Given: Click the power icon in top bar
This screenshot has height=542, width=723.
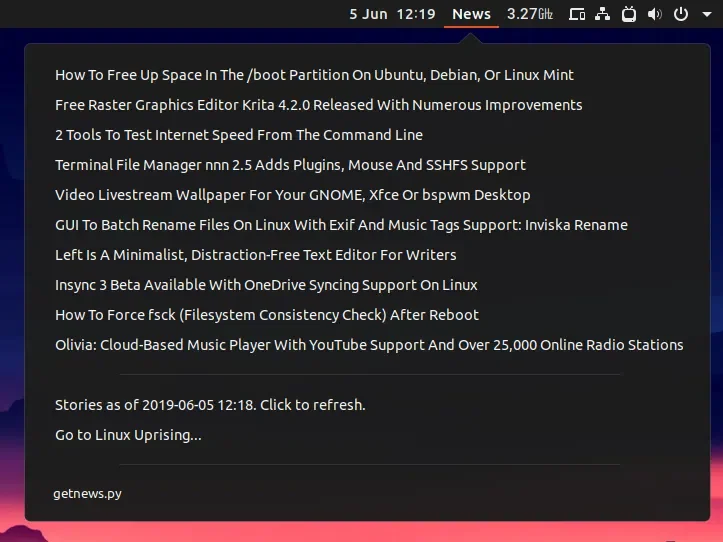Looking at the screenshot, I should point(681,14).
